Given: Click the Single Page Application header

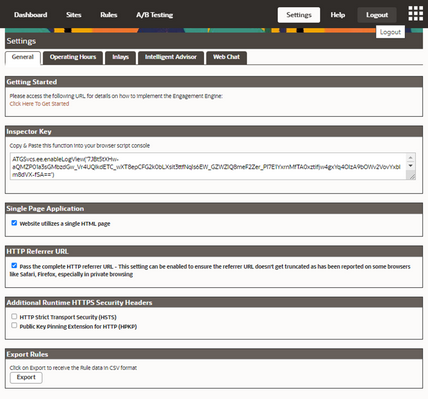Looking at the screenshot, I should pos(214,209).
